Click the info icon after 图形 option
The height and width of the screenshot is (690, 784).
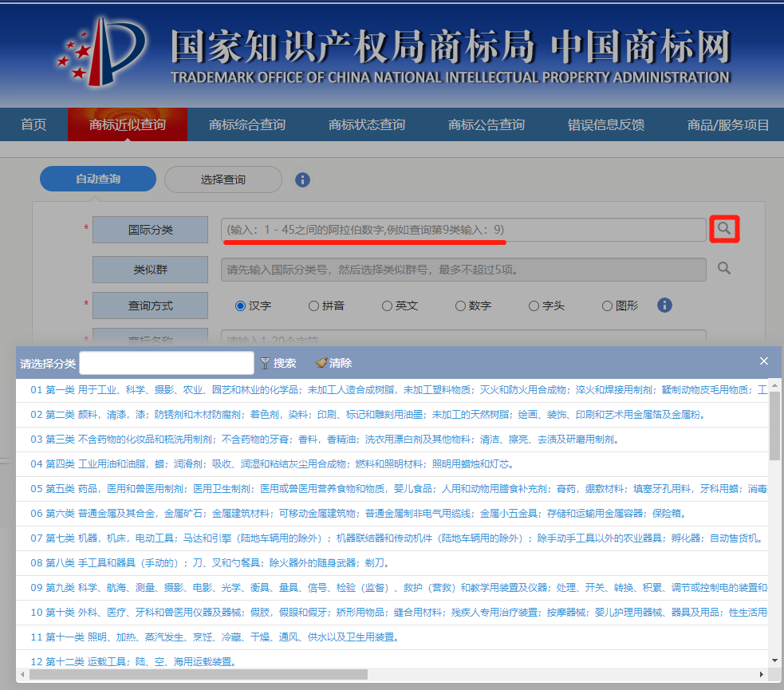[664, 305]
